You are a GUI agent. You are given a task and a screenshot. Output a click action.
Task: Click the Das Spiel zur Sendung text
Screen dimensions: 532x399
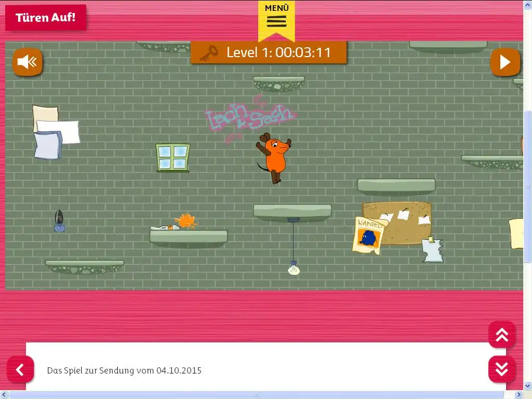pos(124,370)
